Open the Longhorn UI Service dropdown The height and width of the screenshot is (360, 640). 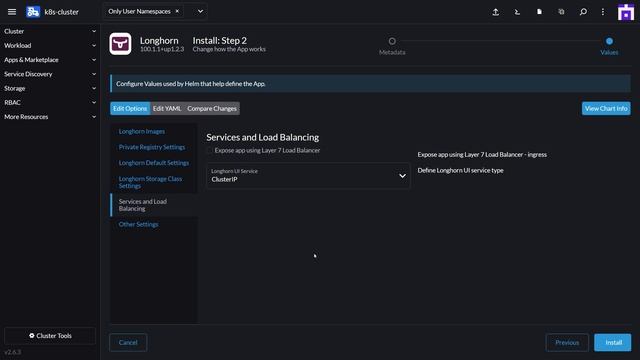click(x=308, y=176)
